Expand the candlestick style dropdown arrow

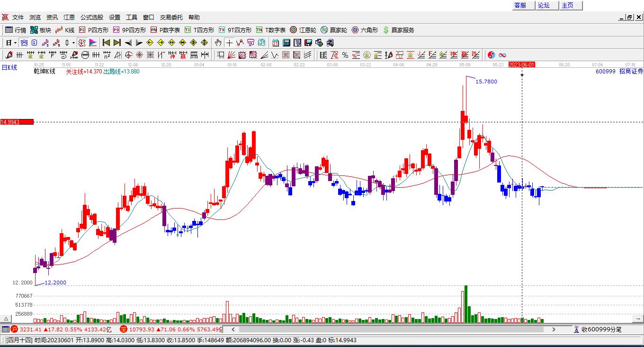point(73,43)
